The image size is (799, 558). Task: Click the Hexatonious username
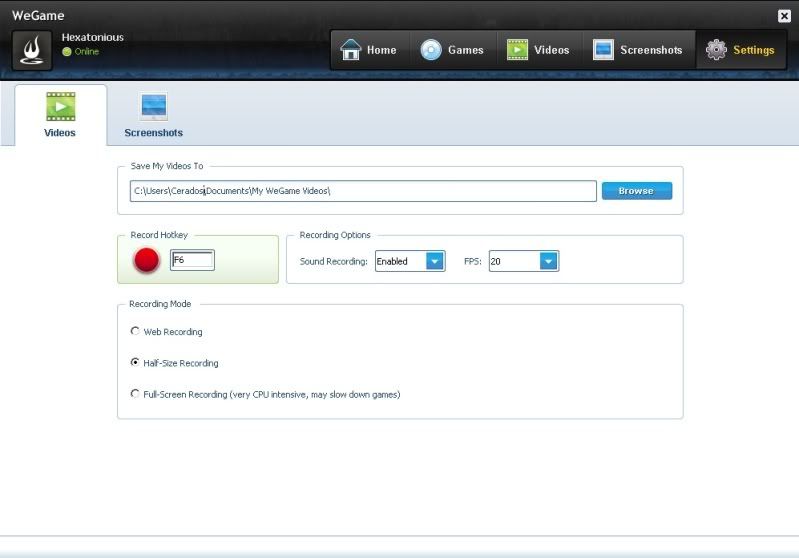pos(93,37)
